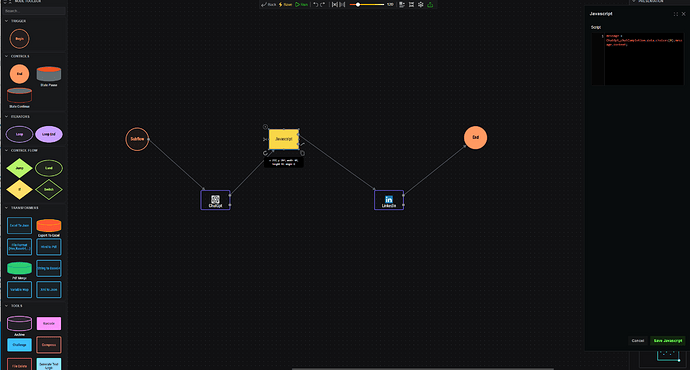Close the Javascript panel
This screenshot has height=370, width=690.
point(683,14)
